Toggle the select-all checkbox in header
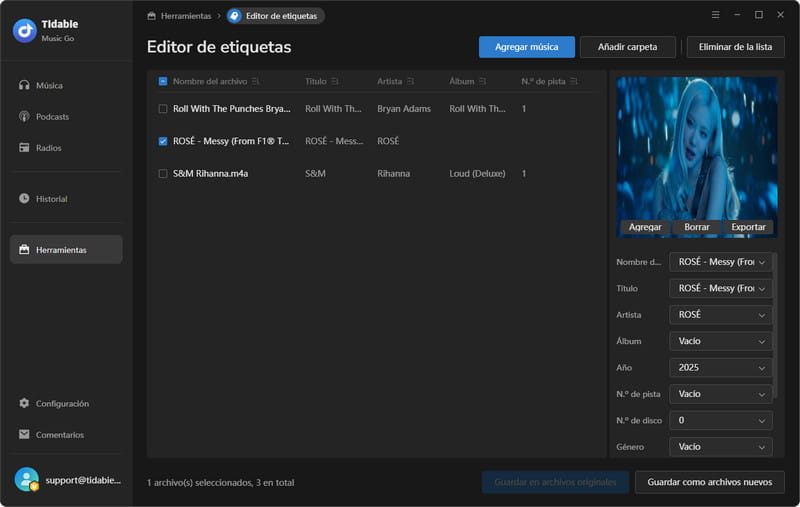 [163, 82]
